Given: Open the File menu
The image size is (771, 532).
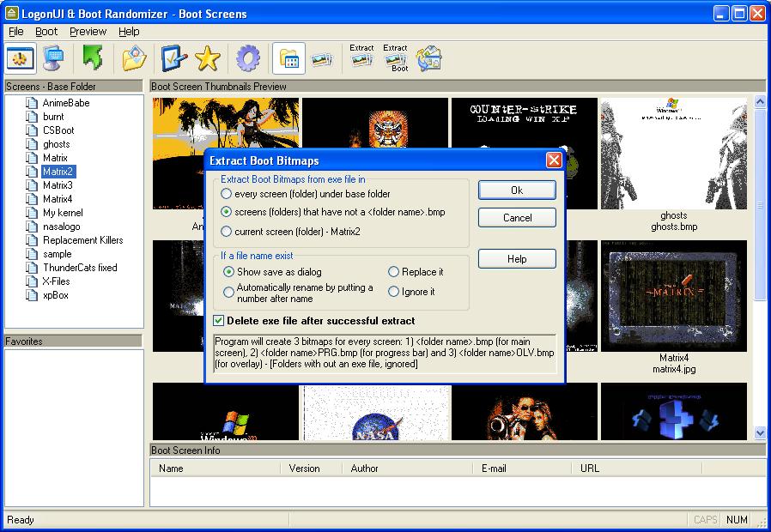Looking at the screenshot, I should (16, 32).
